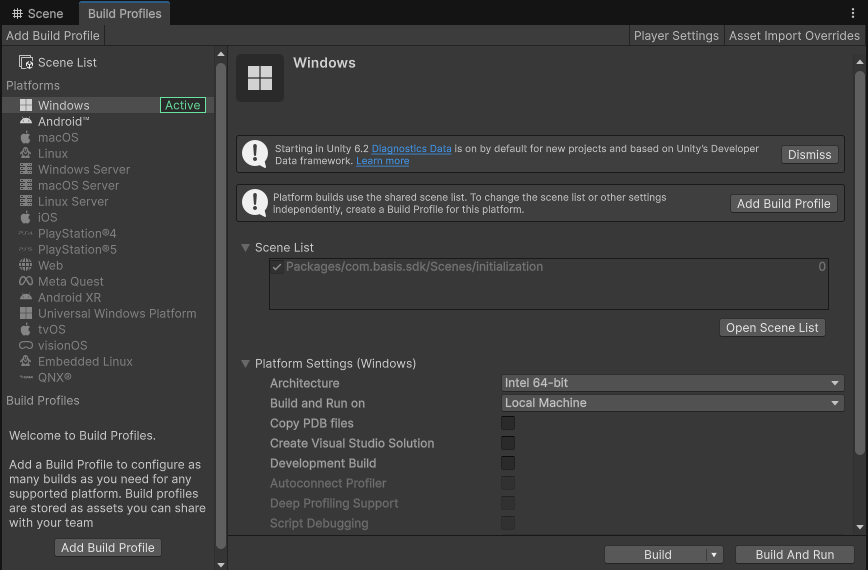Image resolution: width=868 pixels, height=570 pixels.
Task: Click the shared scene list warning icon
Action: [255, 203]
